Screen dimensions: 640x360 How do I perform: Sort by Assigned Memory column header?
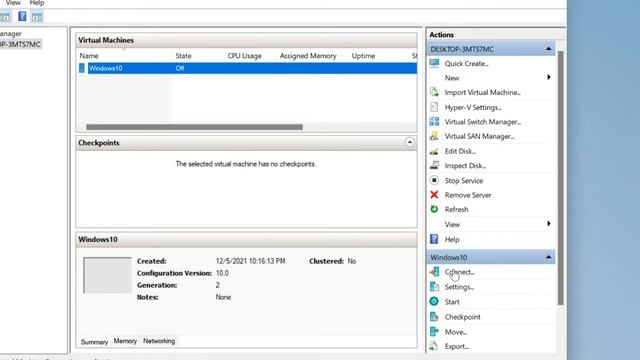pyautogui.click(x=308, y=56)
